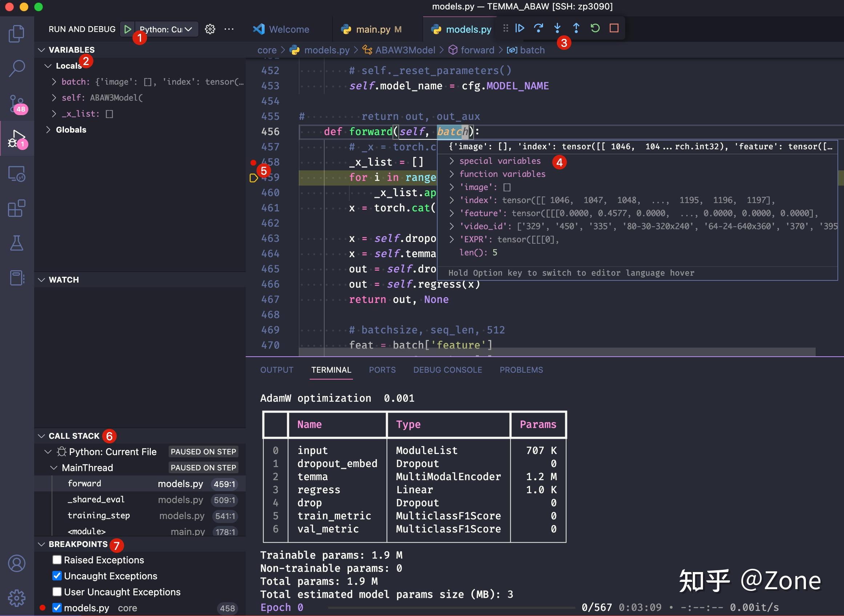The image size is (844, 616).
Task: Stop the debugger with the red square
Action: [x=614, y=28]
